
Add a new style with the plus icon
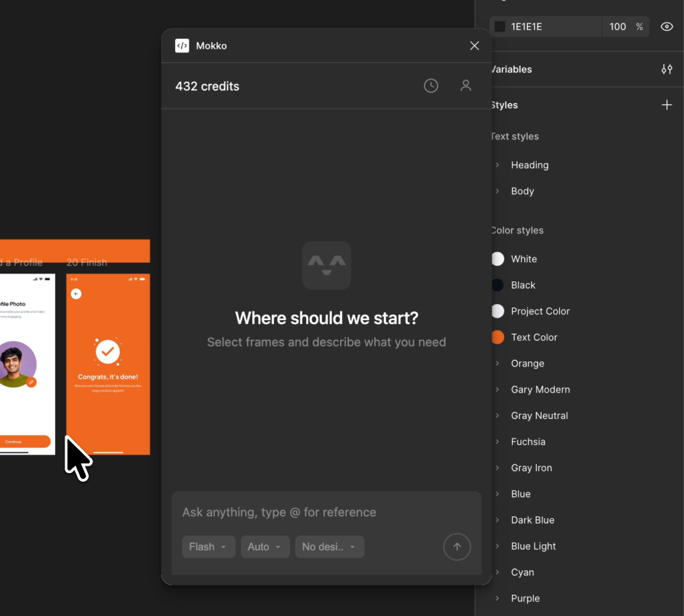(x=667, y=104)
